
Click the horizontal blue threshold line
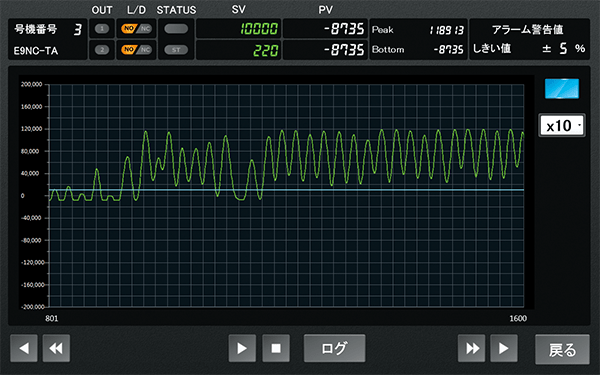286,190
